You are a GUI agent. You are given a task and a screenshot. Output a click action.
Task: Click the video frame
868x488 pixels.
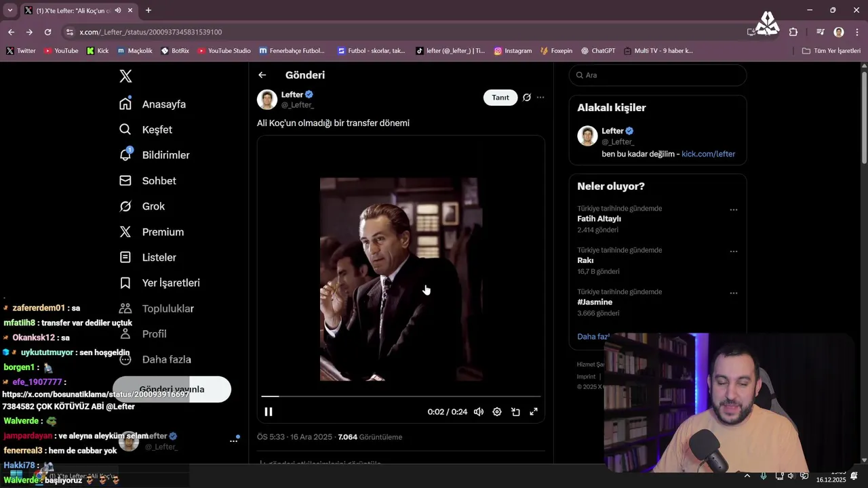coord(401,279)
